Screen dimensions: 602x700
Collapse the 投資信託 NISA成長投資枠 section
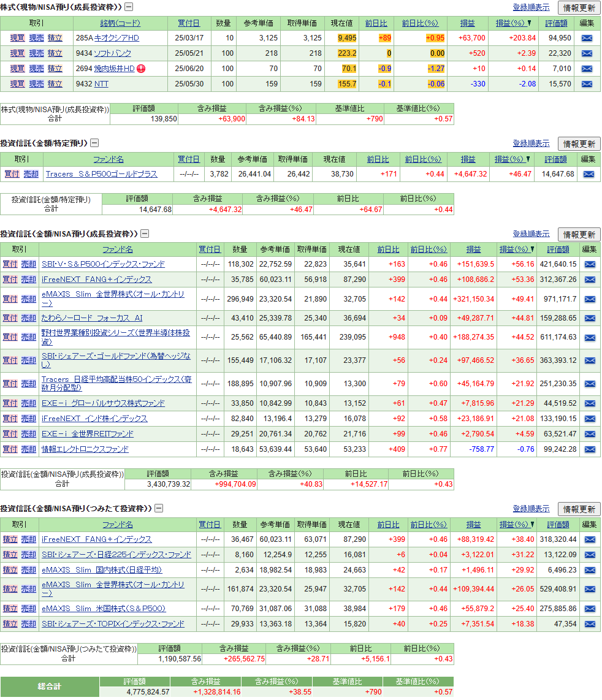145,234
